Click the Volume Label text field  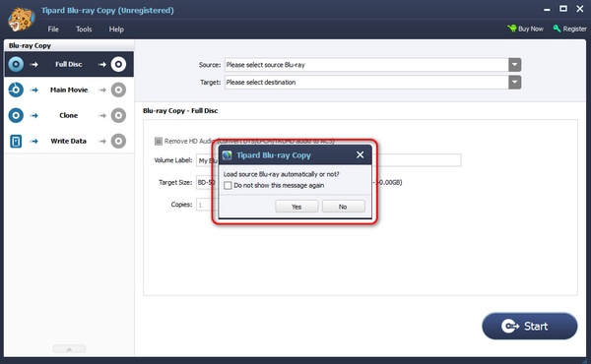pos(328,160)
